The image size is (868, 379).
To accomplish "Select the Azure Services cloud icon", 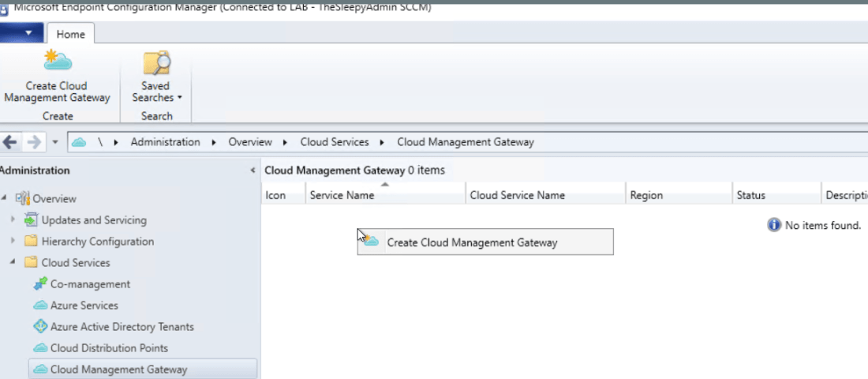I will 40,306.
